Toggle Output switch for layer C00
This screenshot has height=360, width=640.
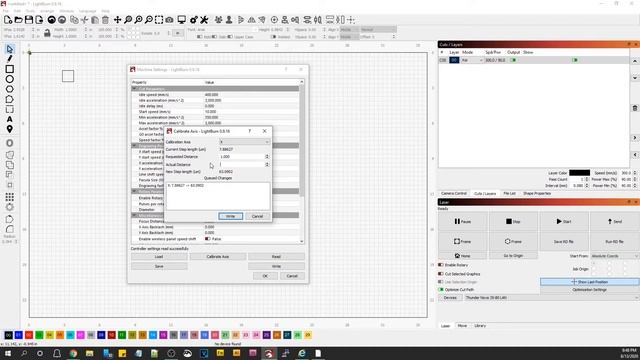pos(513,60)
